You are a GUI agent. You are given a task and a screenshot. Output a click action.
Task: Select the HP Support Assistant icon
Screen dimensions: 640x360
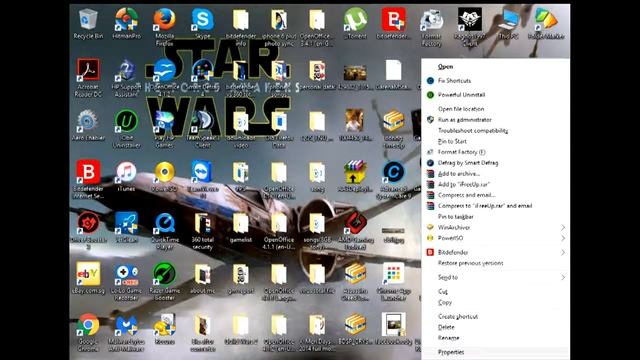(126, 71)
